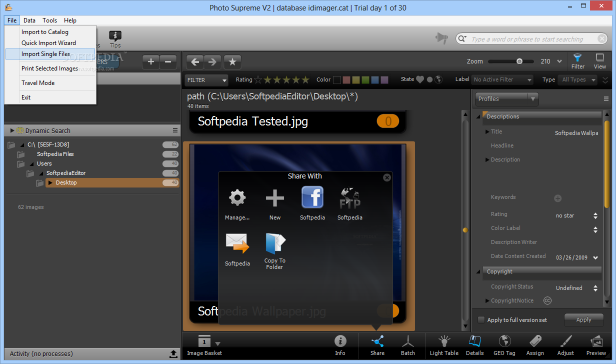Select the red color filter swatch
This screenshot has width=616, height=364.
click(346, 79)
